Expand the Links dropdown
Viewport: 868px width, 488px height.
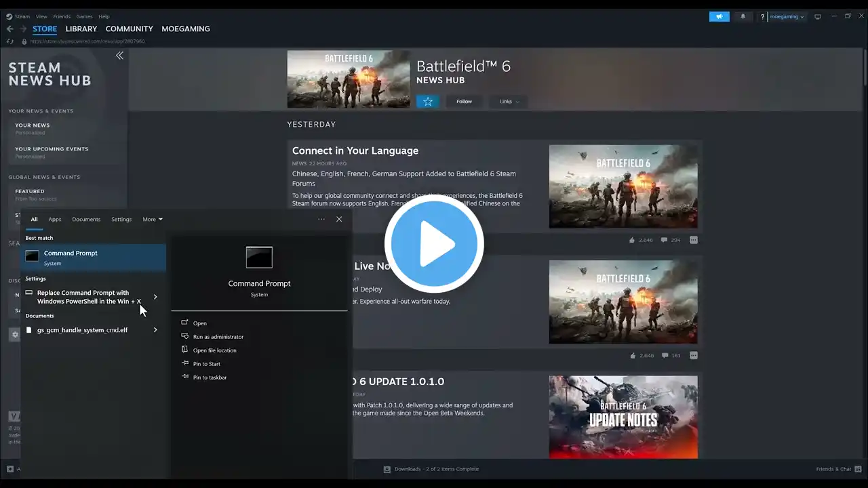(509, 102)
